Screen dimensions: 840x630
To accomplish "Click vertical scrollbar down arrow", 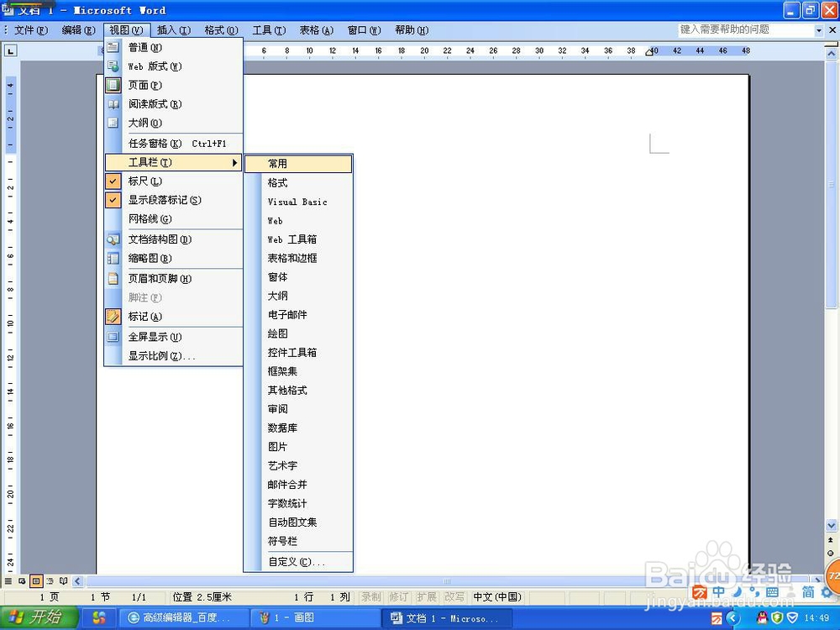I will (x=831, y=525).
